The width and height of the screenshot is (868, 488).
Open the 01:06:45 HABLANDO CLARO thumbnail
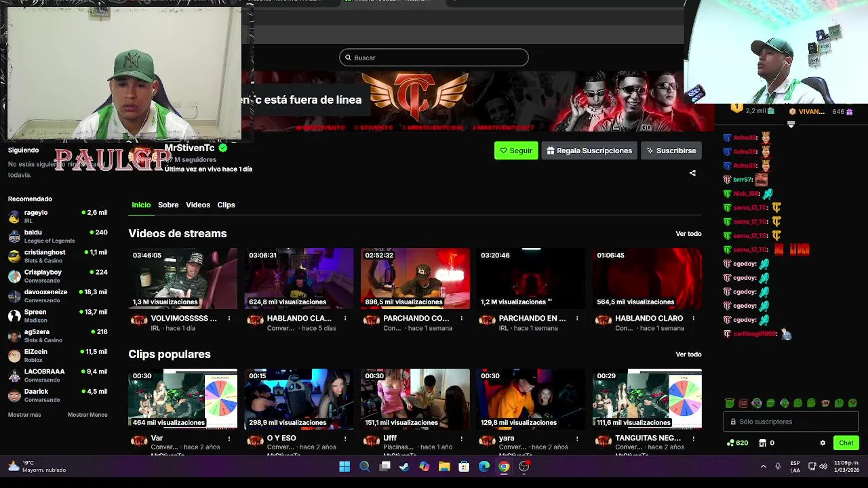pos(648,278)
